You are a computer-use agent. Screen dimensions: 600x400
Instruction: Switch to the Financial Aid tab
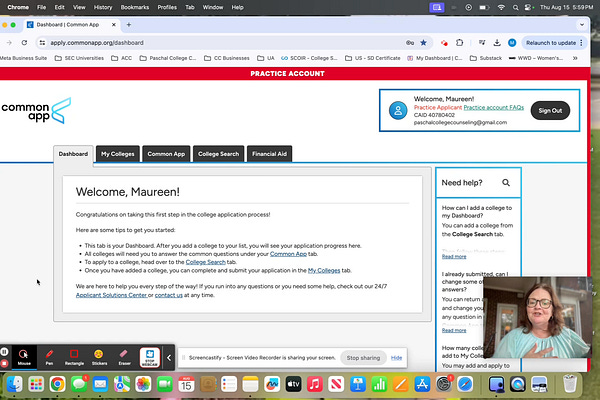click(269, 154)
